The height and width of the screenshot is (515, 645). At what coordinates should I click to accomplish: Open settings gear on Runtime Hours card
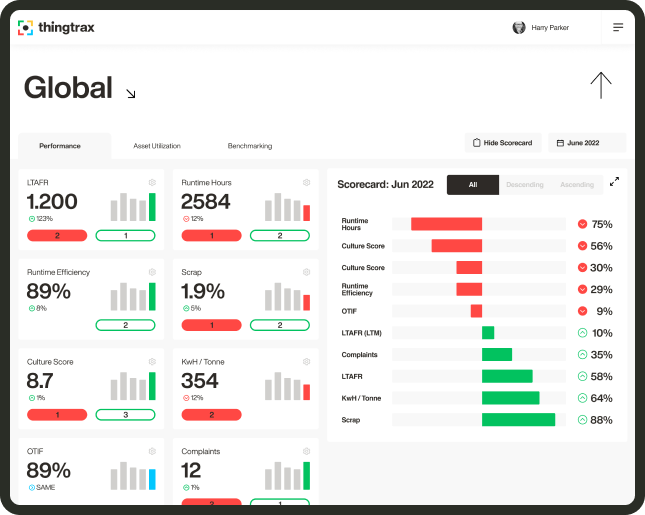click(x=307, y=182)
